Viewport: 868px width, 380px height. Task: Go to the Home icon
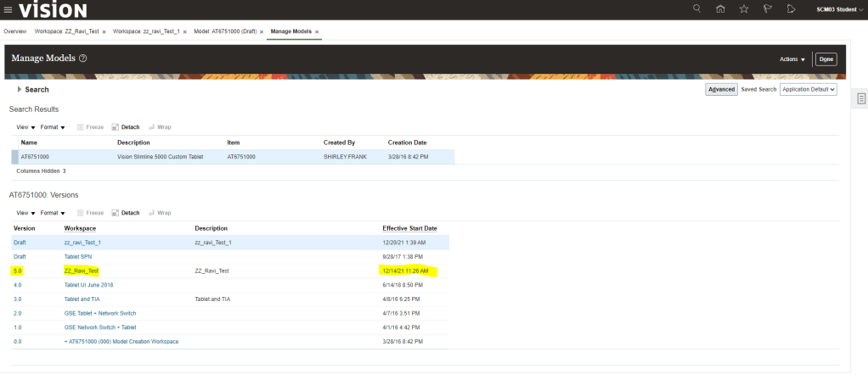coord(720,9)
